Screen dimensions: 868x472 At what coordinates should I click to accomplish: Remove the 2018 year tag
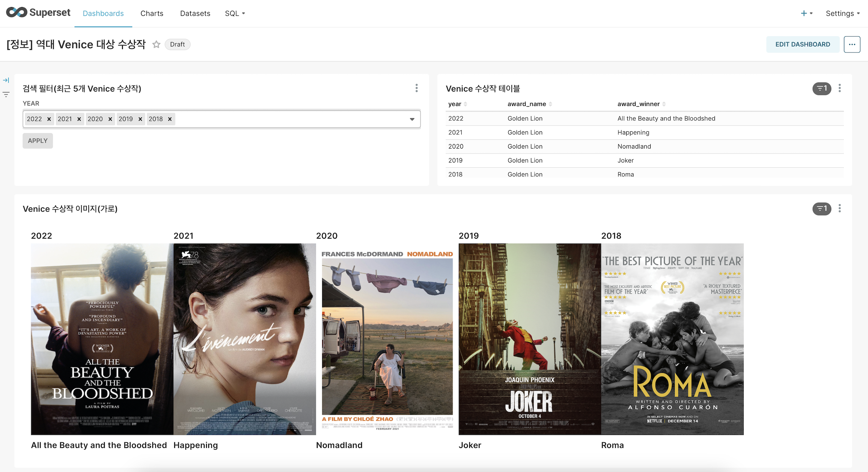pyautogui.click(x=170, y=119)
